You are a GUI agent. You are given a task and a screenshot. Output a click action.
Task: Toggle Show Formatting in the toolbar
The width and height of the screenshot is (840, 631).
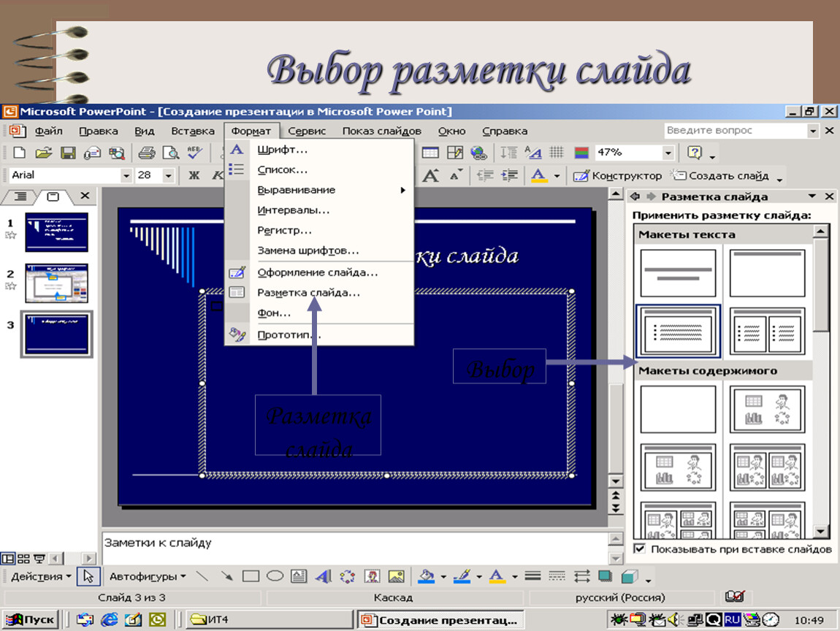533,153
